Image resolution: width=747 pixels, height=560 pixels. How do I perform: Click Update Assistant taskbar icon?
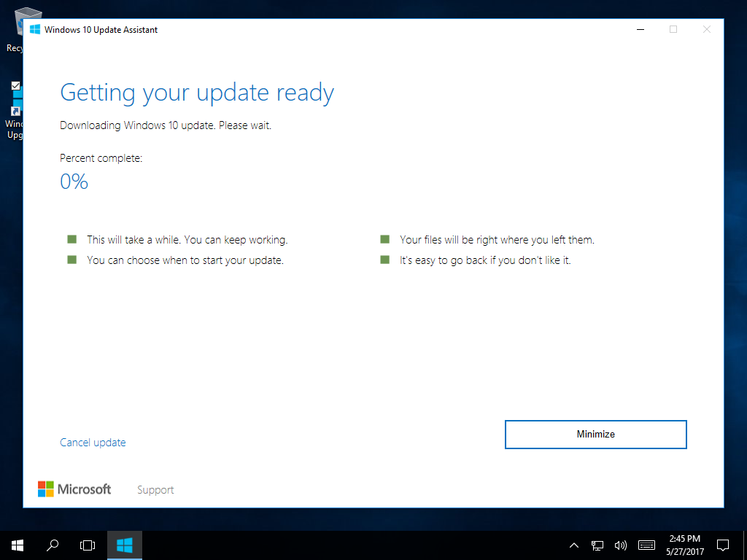pyautogui.click(x=124, y=545)
